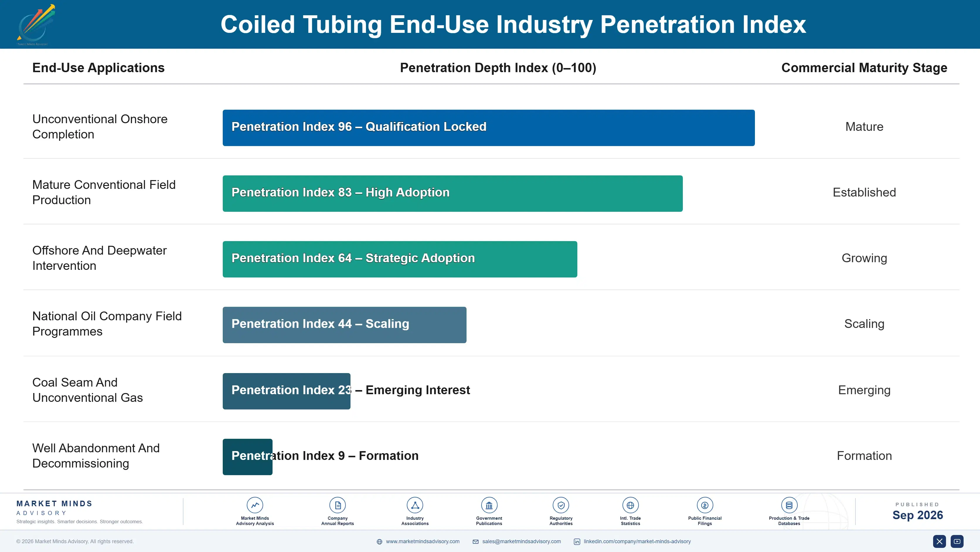Click 'Mature Conventional Field Production' row label
The image size is (980, 552).
tap(104, 192)
